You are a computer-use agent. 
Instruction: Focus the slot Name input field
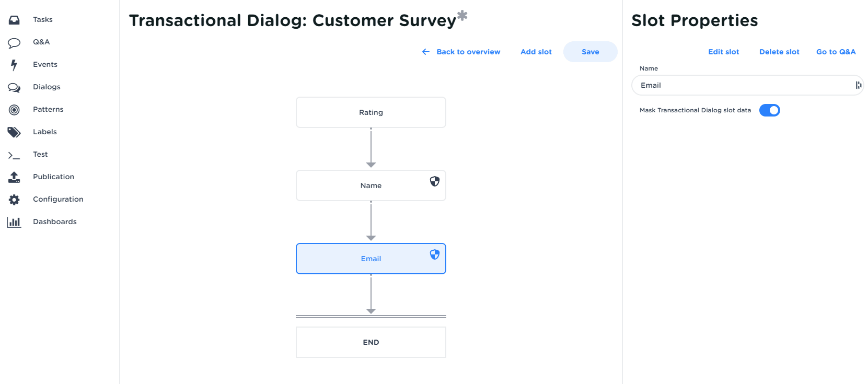tap(742, 85)
